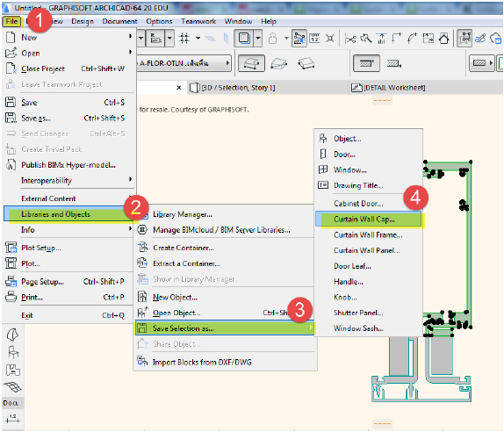Open the Window menu

238,22
